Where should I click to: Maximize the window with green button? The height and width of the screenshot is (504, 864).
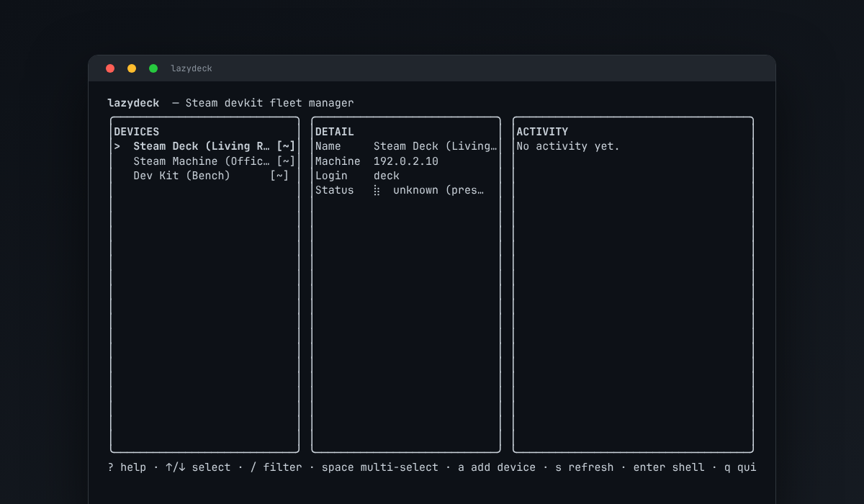tap(153, 68)
